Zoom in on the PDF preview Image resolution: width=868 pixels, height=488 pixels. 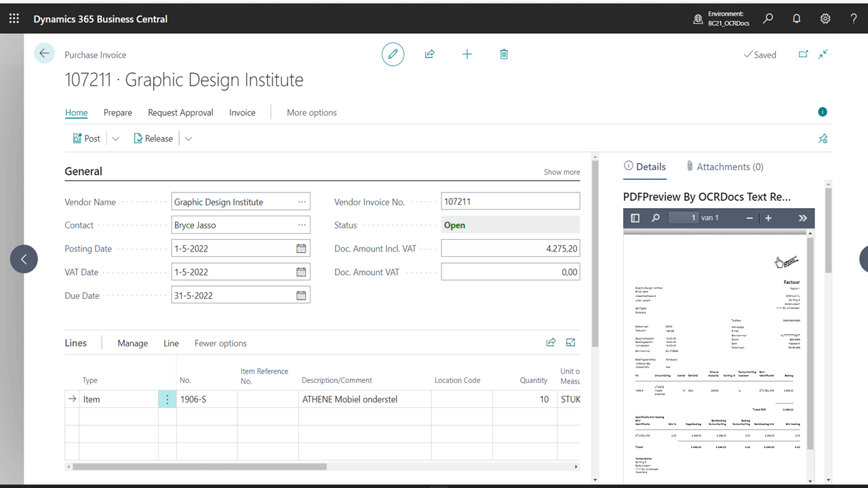tap(768, 218)
